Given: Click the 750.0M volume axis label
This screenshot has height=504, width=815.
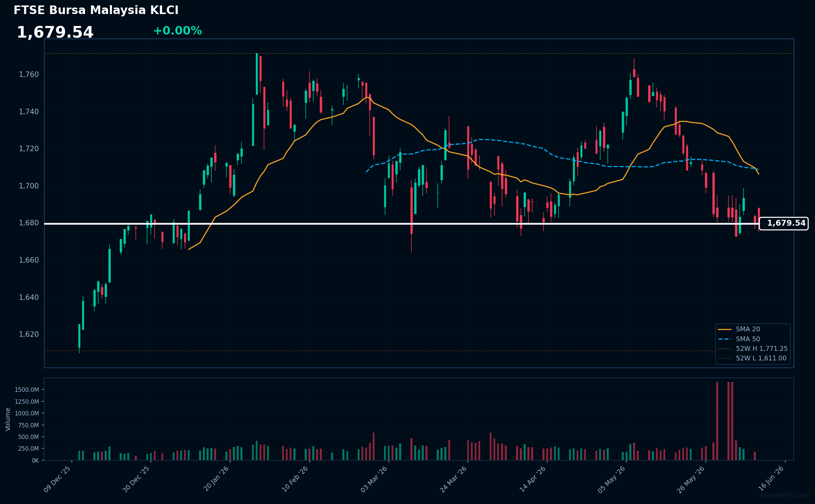Looking at the screenshot, I should pos(28,425).
